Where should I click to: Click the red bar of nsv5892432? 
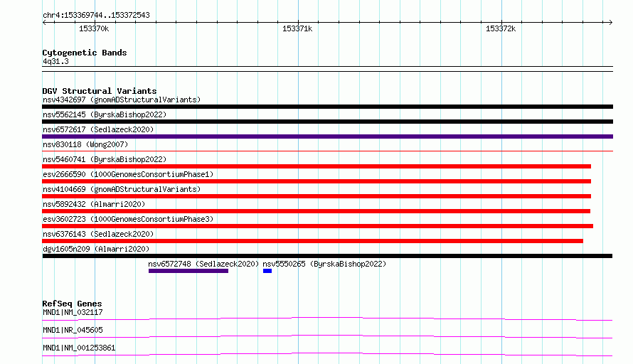316,211
